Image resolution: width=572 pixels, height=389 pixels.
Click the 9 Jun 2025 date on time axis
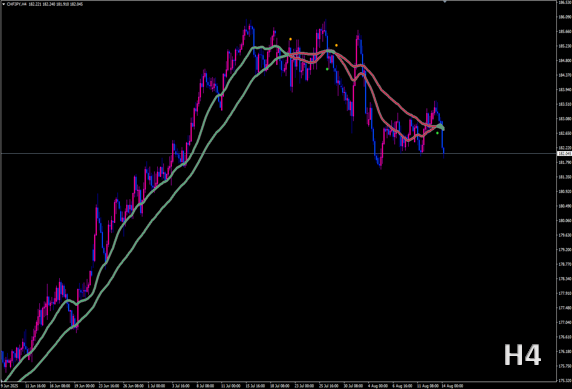coord(9,386)
